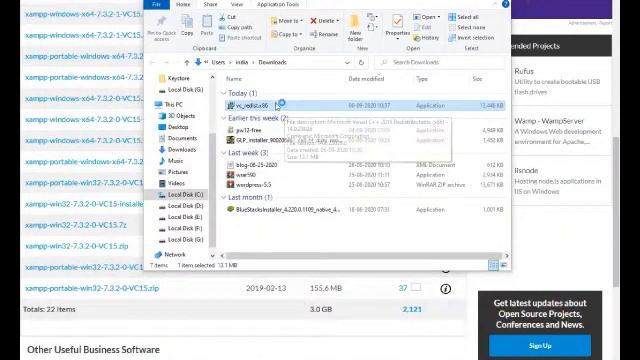Viewport: 640px width, 360px height.
Task: Click Select none in ribbon
Action: [467, 27]
